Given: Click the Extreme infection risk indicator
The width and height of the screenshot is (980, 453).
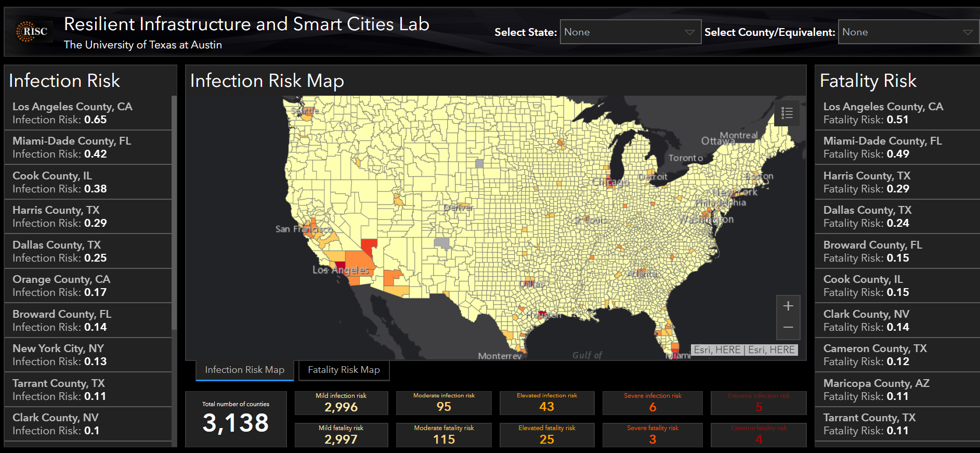Looking at the screenshot, I should tap(758, 403).
